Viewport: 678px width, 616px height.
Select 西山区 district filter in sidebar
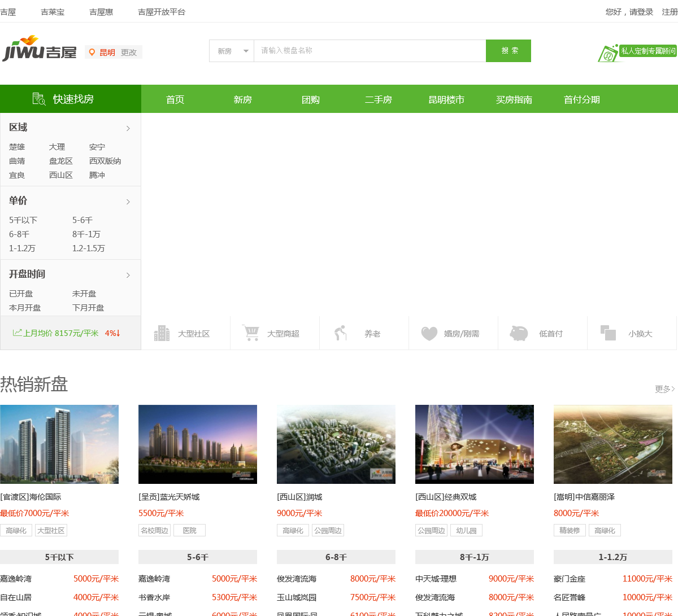tap(61, 175)
